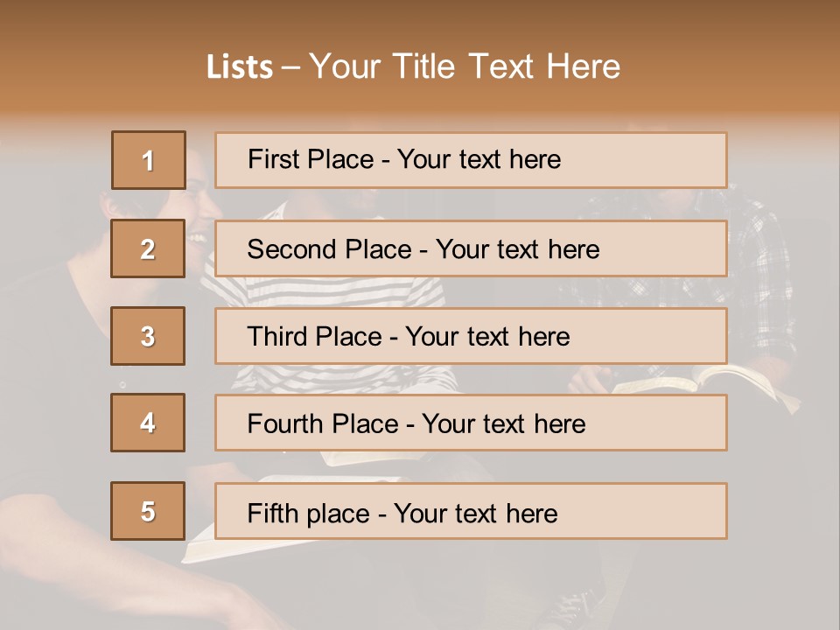Screen dimensions: 840x630
Task: Select the number 2 box
Action: click(x=148, y=248)
